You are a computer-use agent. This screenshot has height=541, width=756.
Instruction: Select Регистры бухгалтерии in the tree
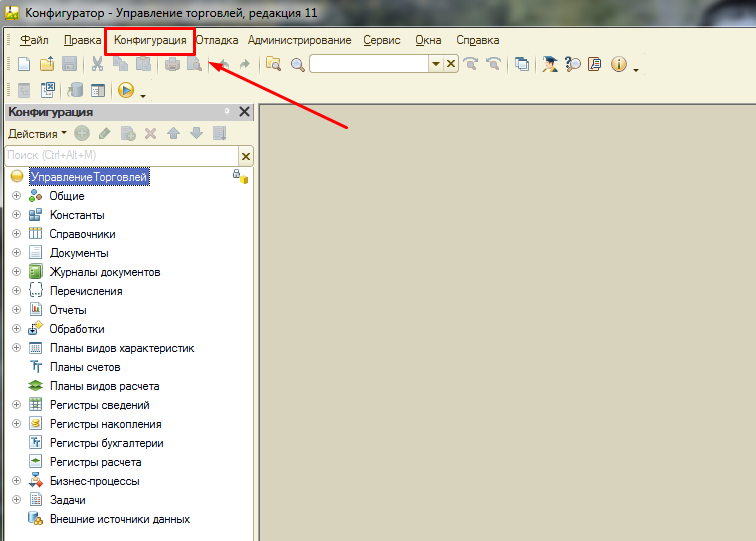coord(107,443)
